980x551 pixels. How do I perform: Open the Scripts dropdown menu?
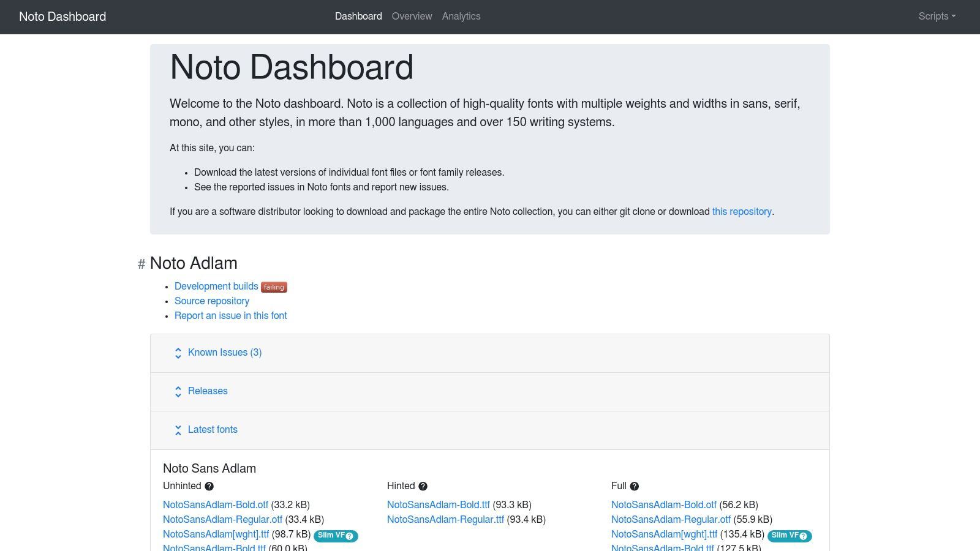point(937,17)
